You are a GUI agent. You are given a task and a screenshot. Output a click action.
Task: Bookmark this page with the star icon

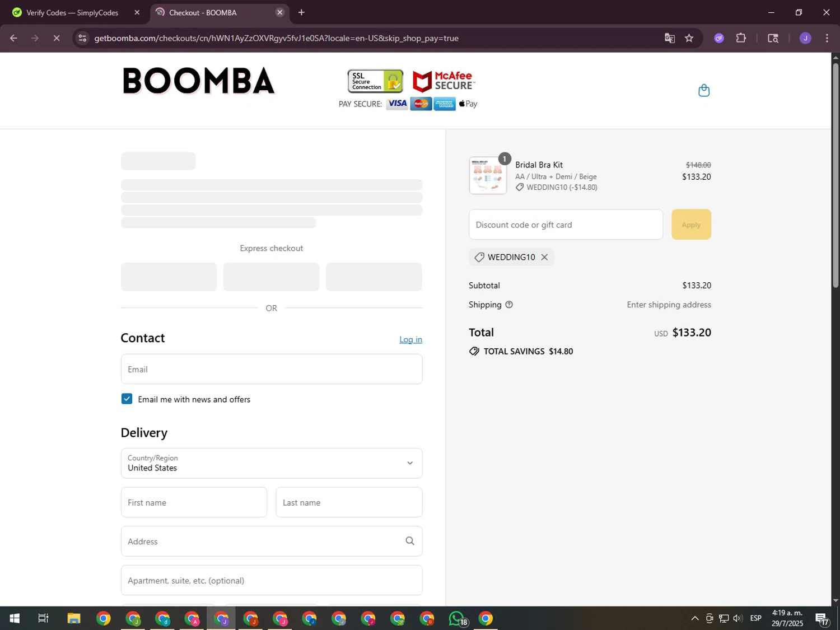pyautogui.click(x=689, y=38)
